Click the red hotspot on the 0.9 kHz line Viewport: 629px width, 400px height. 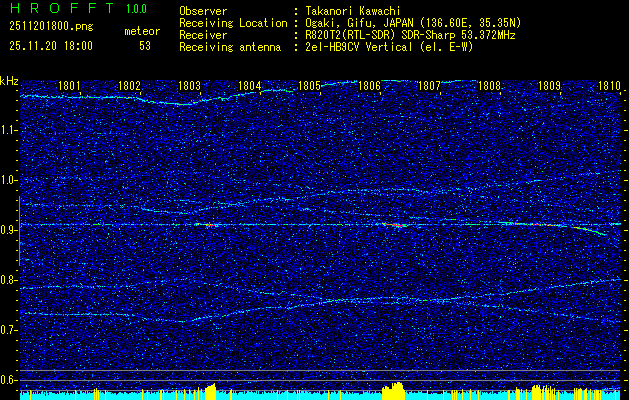(398, 226)
